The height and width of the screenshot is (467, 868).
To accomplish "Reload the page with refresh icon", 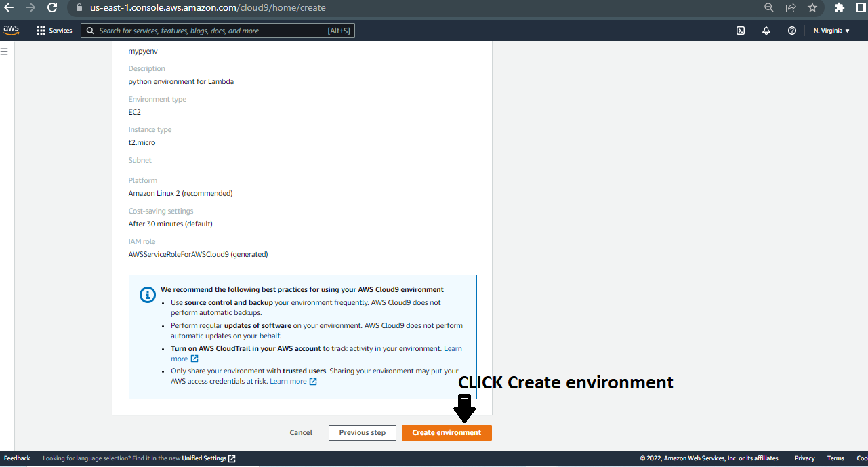I will click(52, 8).
